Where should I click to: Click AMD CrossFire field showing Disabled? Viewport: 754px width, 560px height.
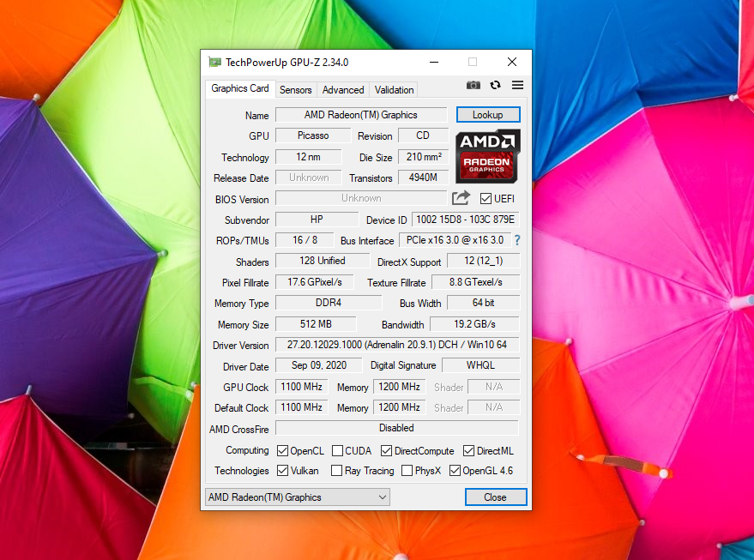[x=396, y=428]
